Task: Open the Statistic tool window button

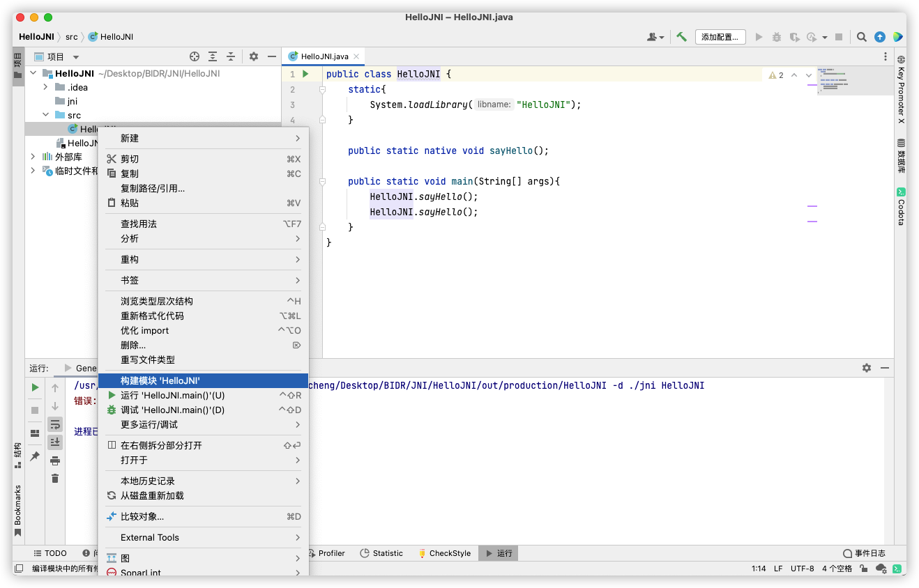Action: pos(381,553)
